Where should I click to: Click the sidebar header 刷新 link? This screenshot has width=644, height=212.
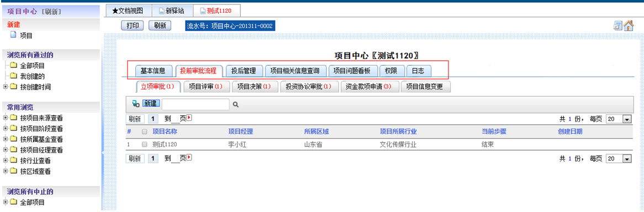[51, 12]
